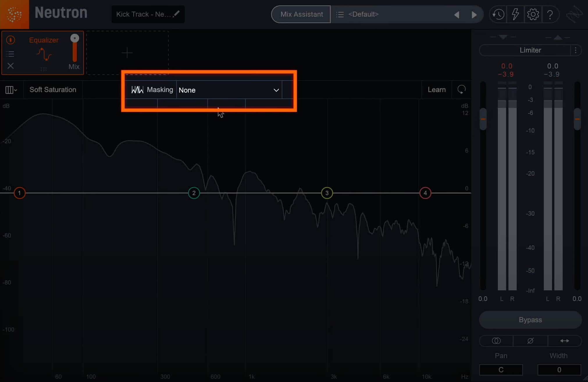Image resolution: width=588 pixels, height=382 pixels.
Task: Swap channels with the double-arrow icon
Action: point(564,341)
